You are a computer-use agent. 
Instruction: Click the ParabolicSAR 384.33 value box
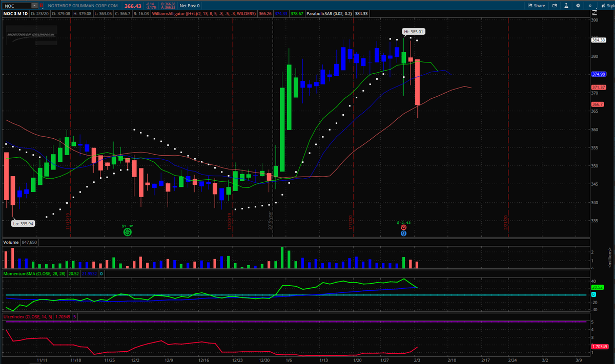click(362, 14)
